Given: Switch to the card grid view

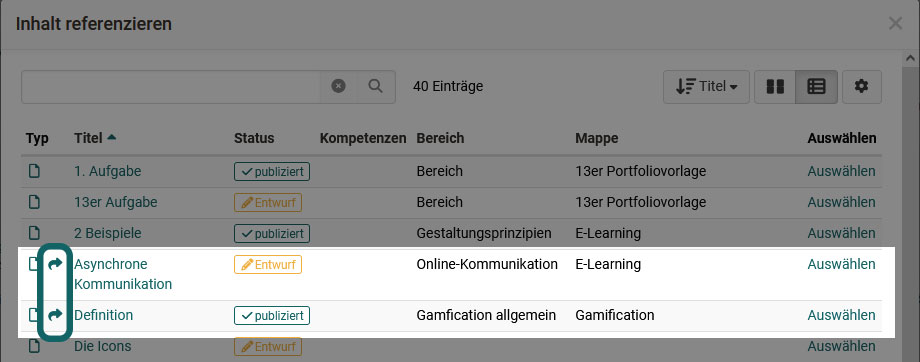Looking at the screenshot, I should [x=775, y=87].
